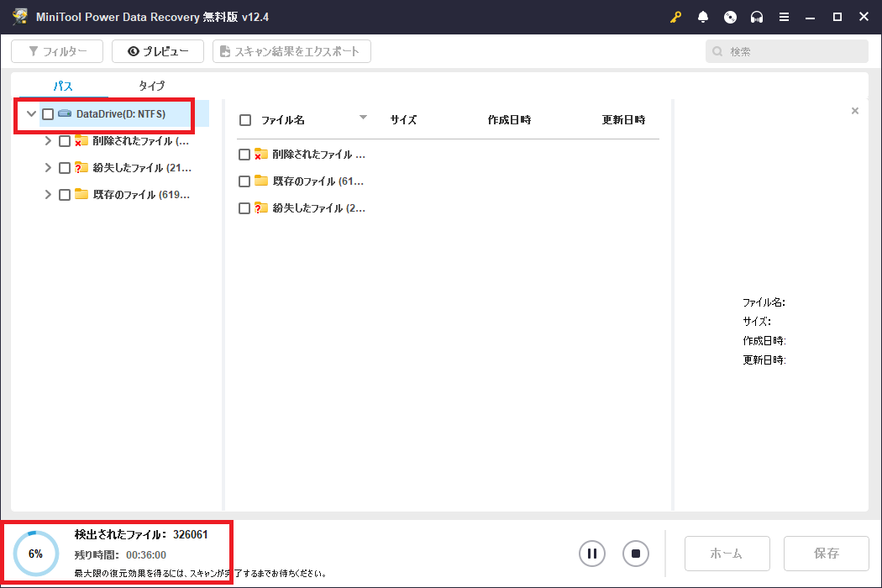882x588 pixels.
Task: Select 削除されたファイル label in tree
Action: point(140,140)
